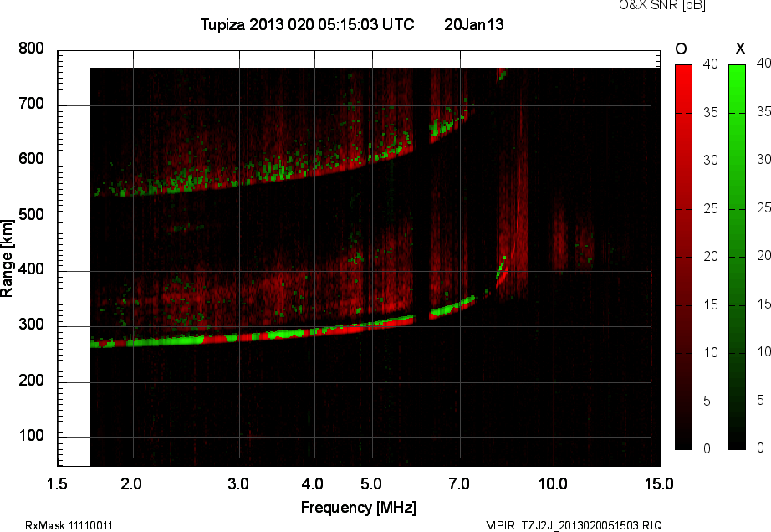Click the 300 km range tick label

31,325
